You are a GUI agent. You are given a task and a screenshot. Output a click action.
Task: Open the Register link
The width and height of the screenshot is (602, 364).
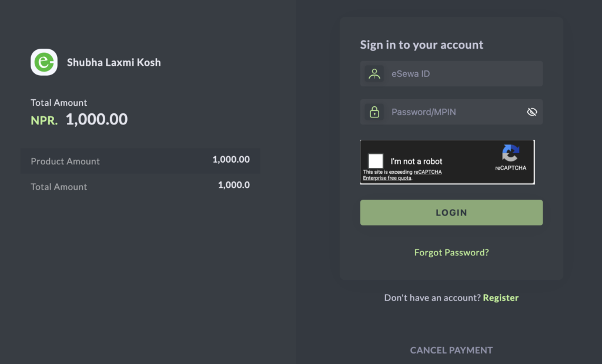click(501, 298)
